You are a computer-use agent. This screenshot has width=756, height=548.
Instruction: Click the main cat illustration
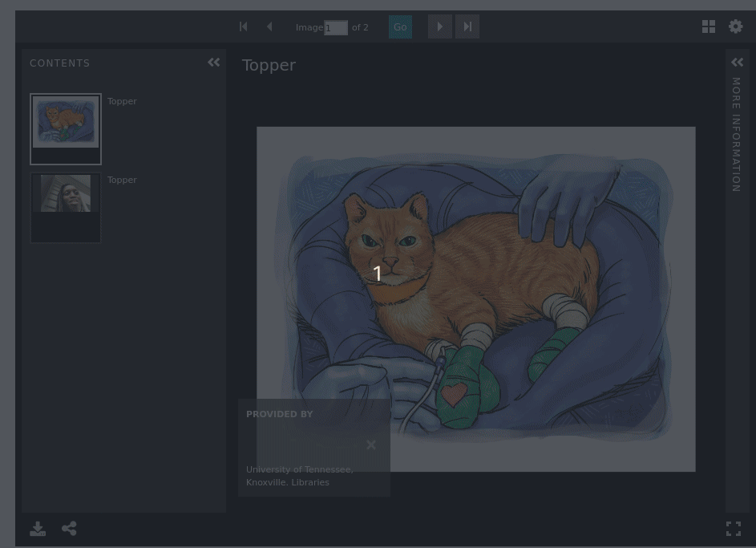[x=476, y=299]
